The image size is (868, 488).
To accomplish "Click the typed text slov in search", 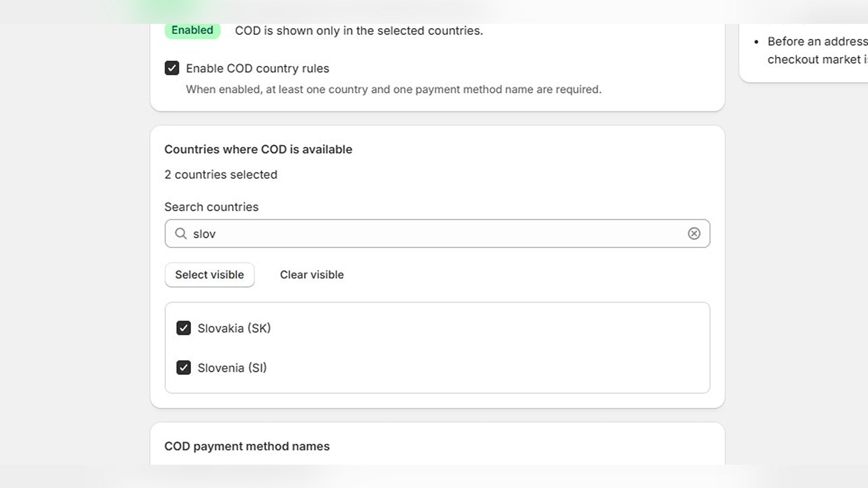I will click(x=205, y=234).
